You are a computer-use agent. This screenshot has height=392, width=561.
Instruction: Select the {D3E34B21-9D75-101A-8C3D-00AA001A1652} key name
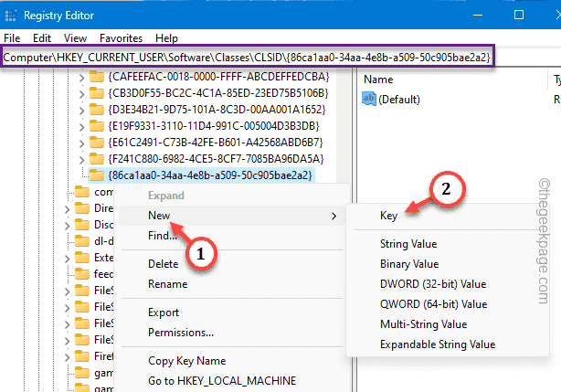217,110
